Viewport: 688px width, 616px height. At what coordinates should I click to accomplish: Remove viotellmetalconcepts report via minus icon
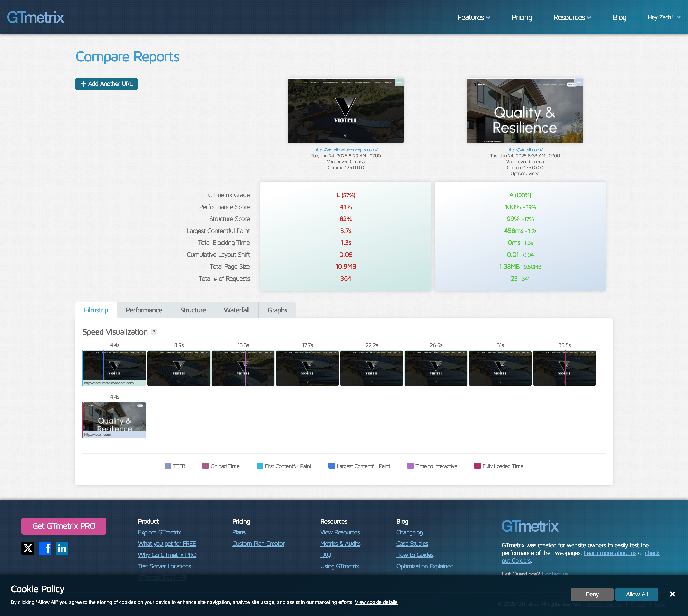pyautogui.click(x=400, y=82)
